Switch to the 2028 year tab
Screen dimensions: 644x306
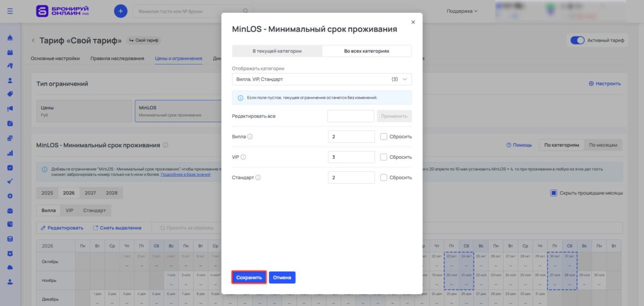112,193
